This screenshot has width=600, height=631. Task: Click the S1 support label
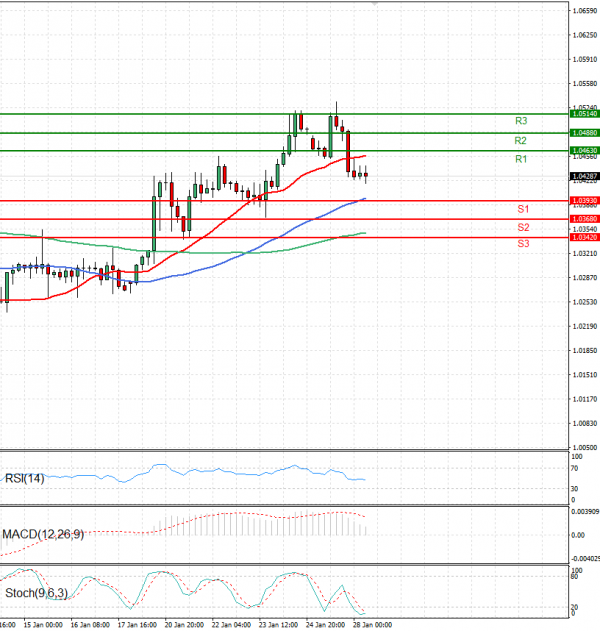pyautogui.click(x=523, y=209)
